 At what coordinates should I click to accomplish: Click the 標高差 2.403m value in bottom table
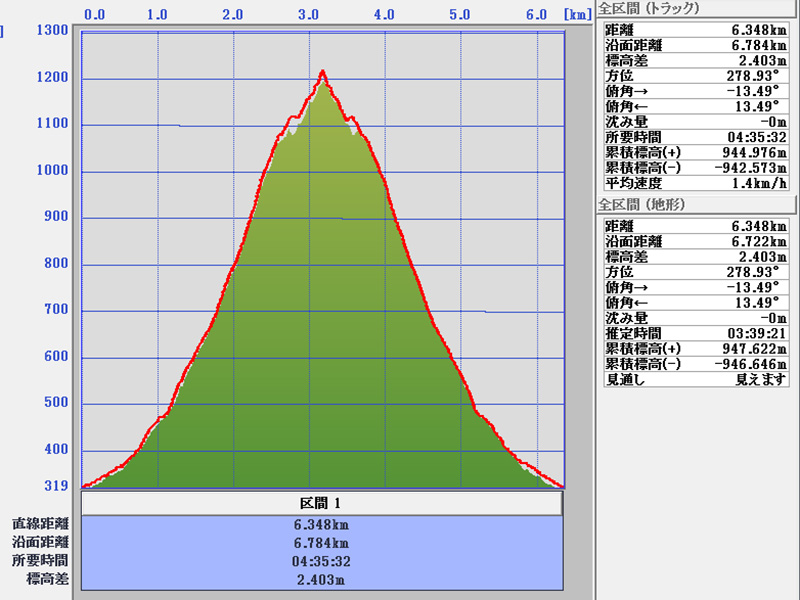point(322,579)
